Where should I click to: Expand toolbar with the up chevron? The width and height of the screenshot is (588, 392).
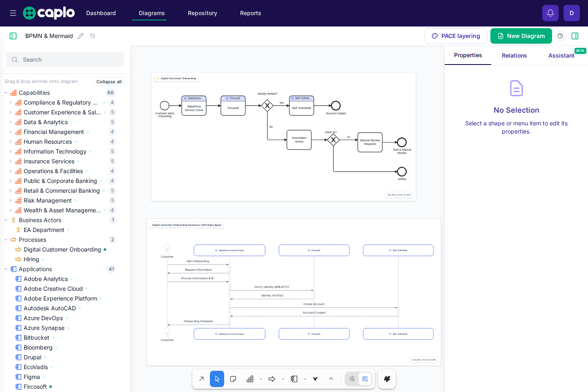pyautogui.click(x=331, y=379)
